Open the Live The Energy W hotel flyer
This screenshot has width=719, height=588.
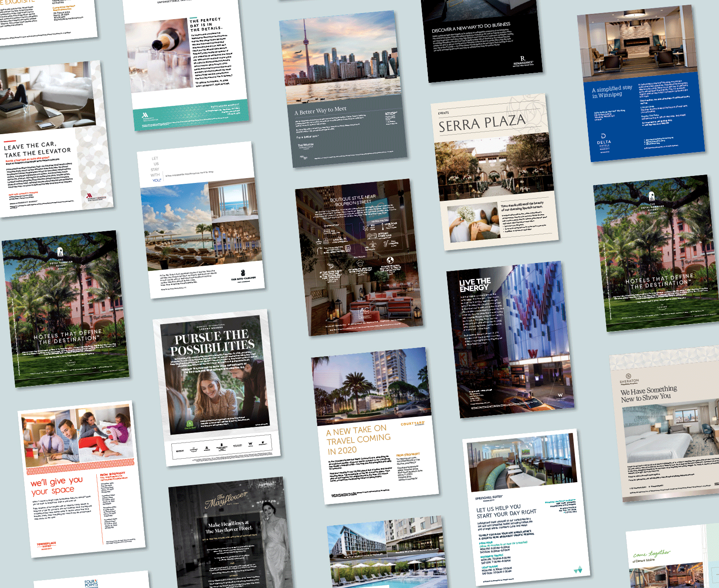[x=510, y=340]
